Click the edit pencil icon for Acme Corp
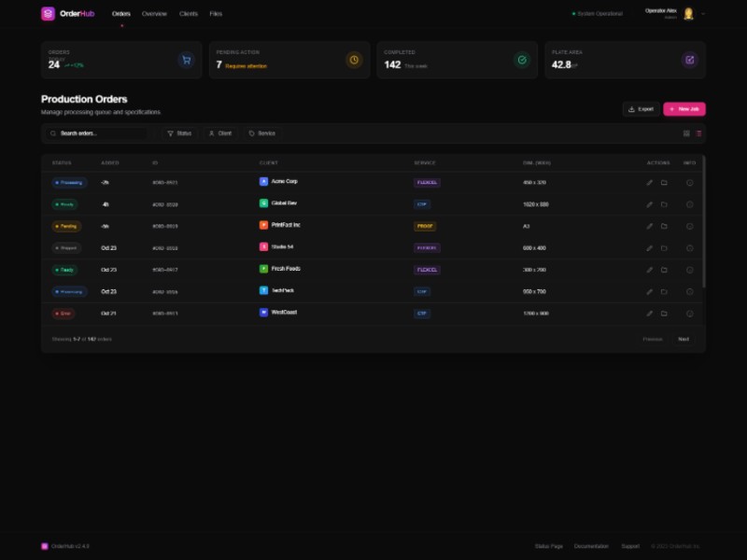Viewport: 747px width, 560px height. tap(650, 183)
